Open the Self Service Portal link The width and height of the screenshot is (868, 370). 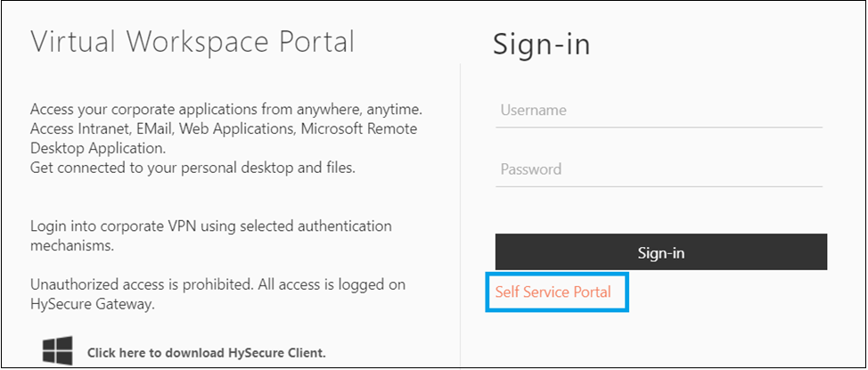pyautogui.click(x=553, y=292)
